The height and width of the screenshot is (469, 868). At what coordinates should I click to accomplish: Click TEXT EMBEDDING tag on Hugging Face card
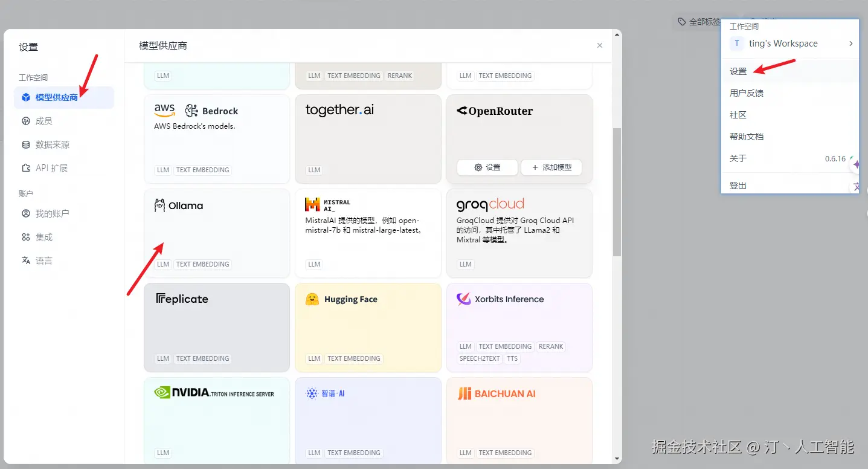coord(353,358)
